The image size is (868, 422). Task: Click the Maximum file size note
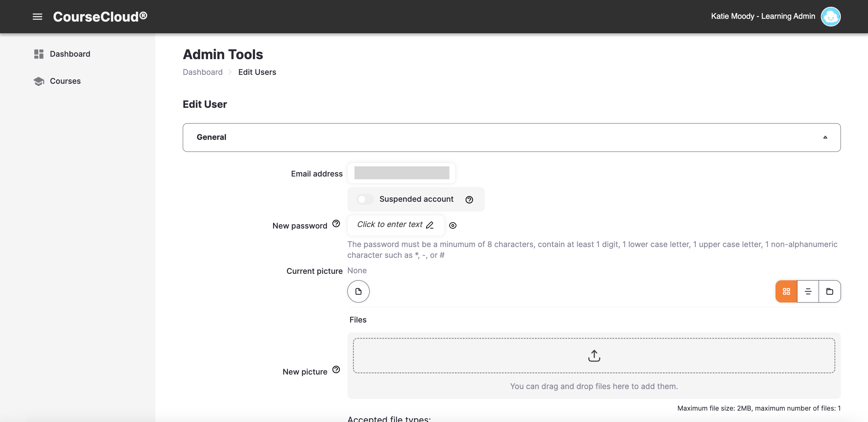[759, 408]
